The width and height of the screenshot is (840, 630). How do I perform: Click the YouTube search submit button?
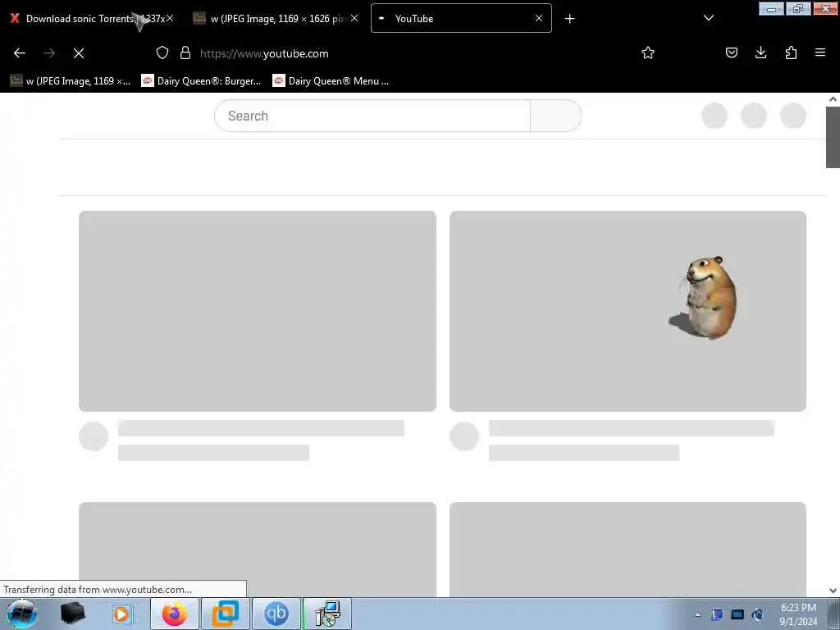(x=556, y=116)
